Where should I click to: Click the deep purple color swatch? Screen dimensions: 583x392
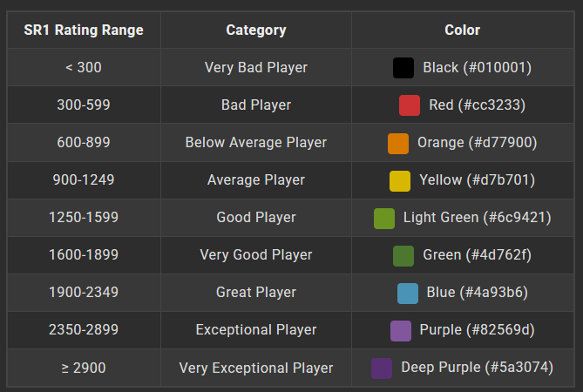click(x=382, y=368)
